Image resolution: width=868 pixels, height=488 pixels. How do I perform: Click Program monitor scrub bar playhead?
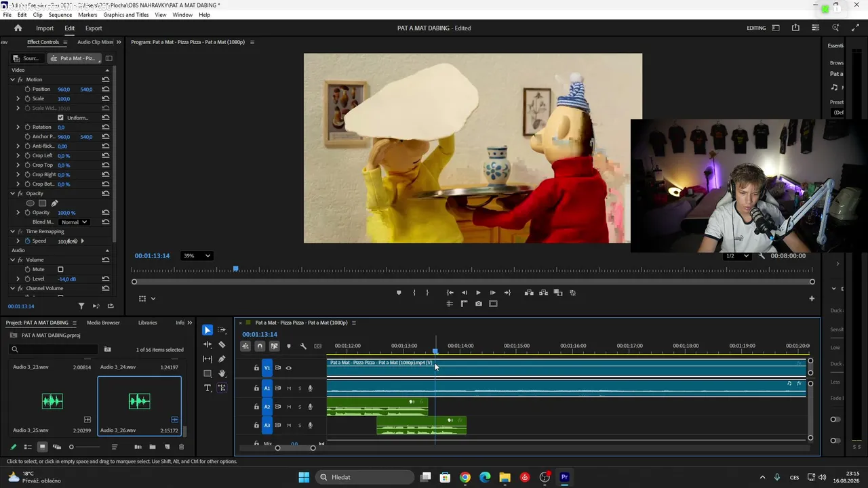click(236, 269)
